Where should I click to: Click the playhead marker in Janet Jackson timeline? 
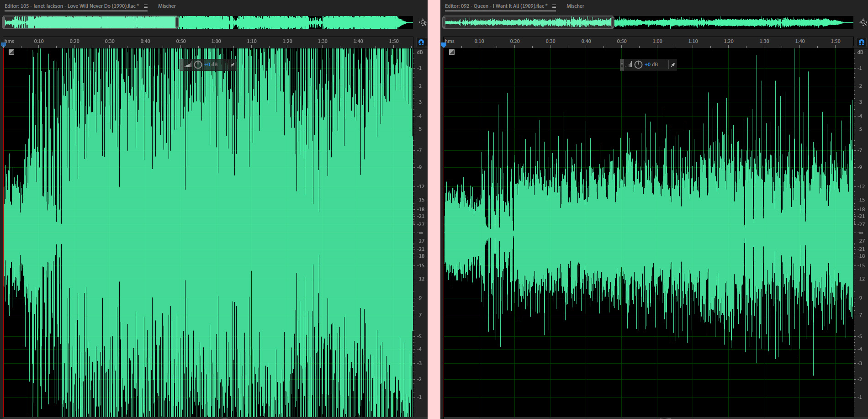[4, 45]
